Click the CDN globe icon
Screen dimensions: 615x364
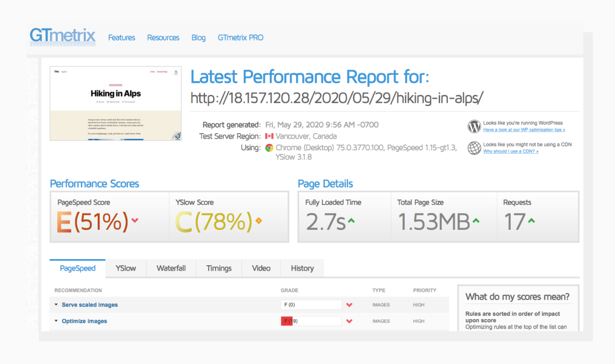(473, 148)
